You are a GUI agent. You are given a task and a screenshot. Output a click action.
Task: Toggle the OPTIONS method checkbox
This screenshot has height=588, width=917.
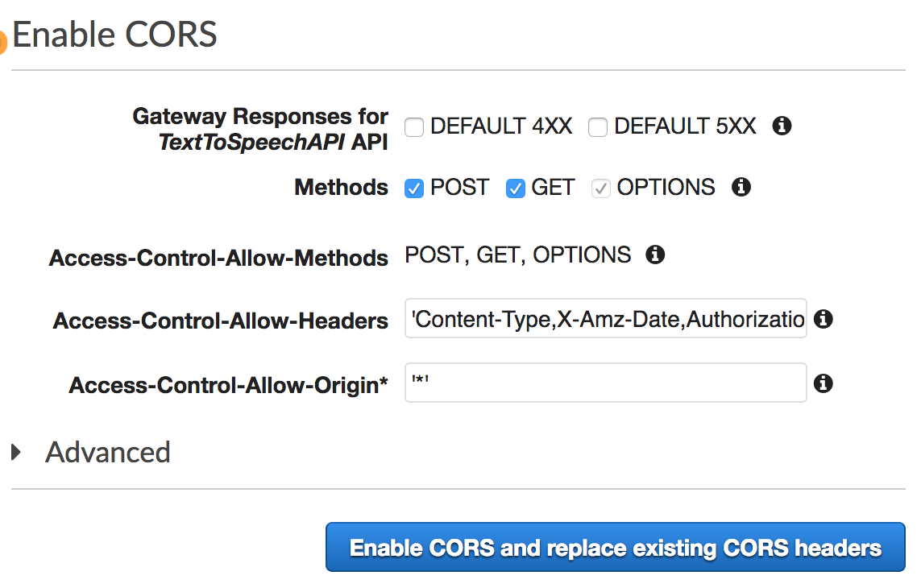[600, 188]
